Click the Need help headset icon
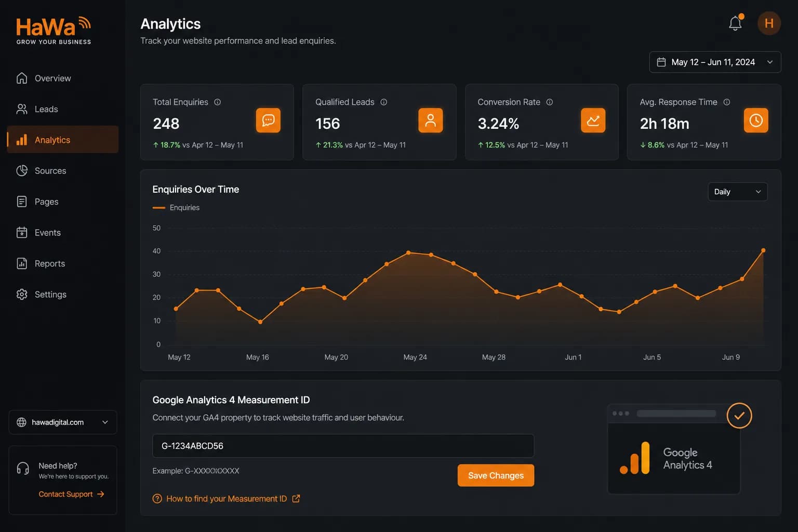 23,469
